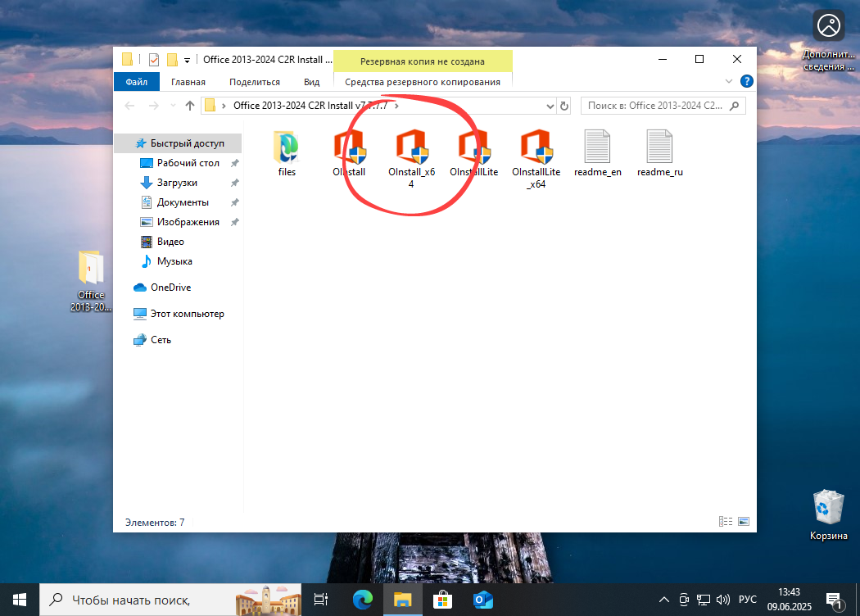Expand the ribbon with the chevron
Image resolution: width=860 pixels, height=616 pixels.
coord(729,81)
